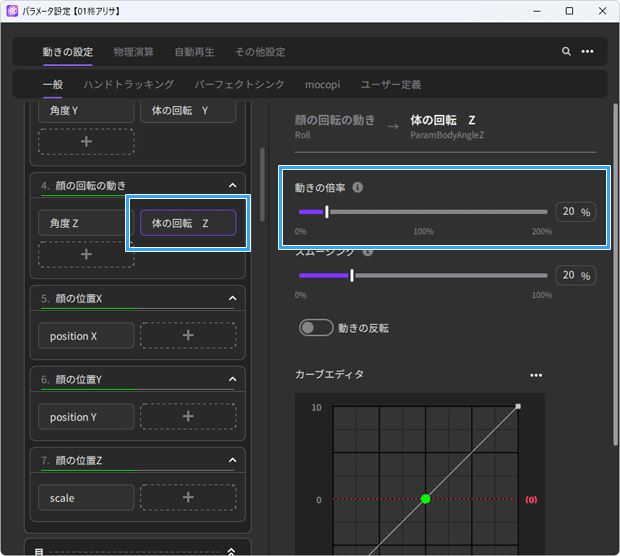Open the 自動再生 tab
The width and height of the screenshot is (620, 556).
[x=195, y=52]
